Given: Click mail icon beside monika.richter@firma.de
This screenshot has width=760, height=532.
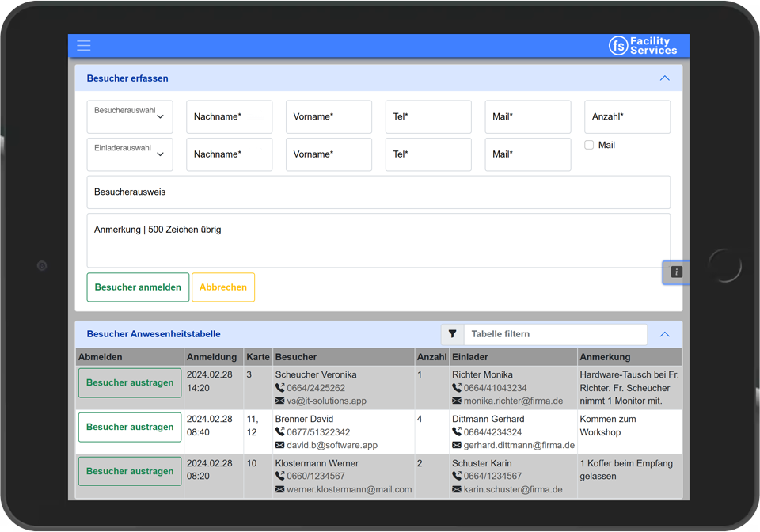Looking at the screenshot, I should (457, 401).
